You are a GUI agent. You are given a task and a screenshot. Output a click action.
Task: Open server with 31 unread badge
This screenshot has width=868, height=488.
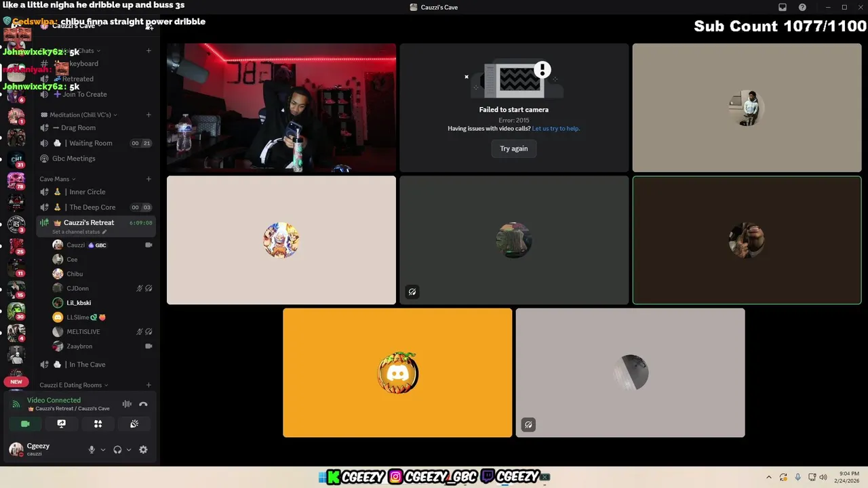[16, 160]
